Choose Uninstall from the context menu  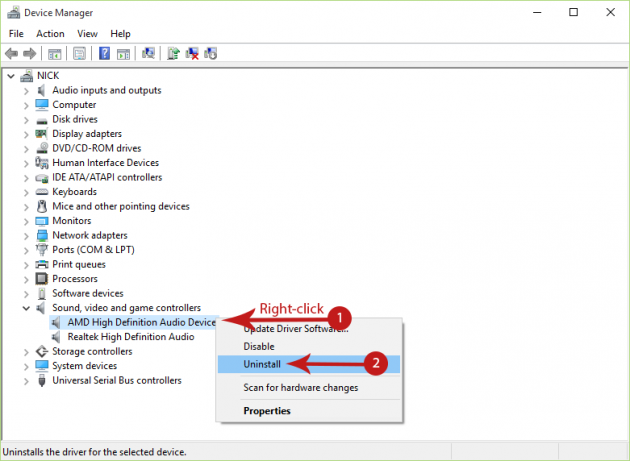click(x=262, y=365)
